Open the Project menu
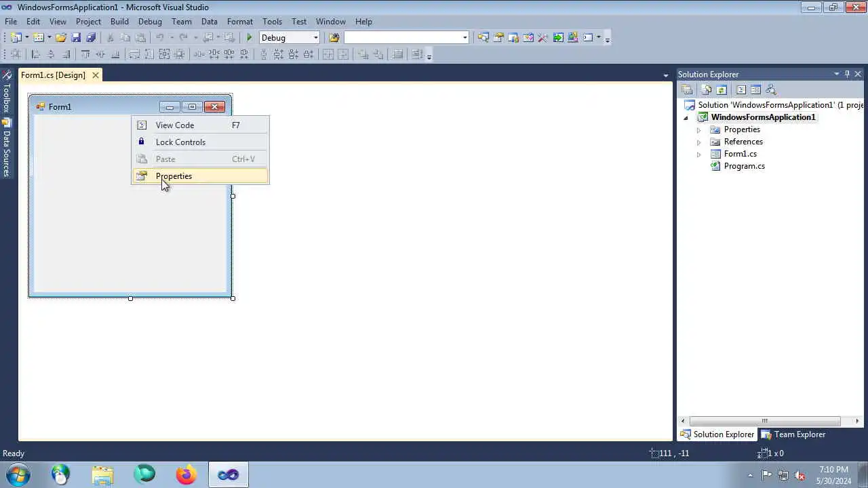 click(x=88, y=22)
